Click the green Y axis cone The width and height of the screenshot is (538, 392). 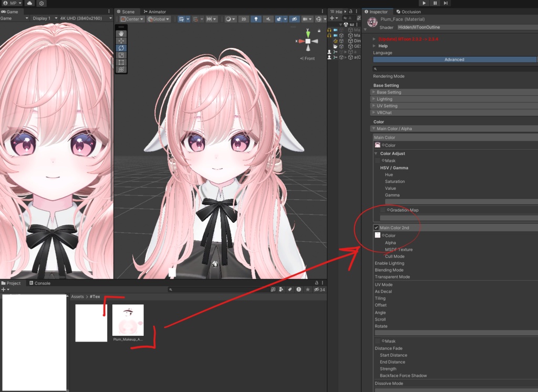pos(308,34)
